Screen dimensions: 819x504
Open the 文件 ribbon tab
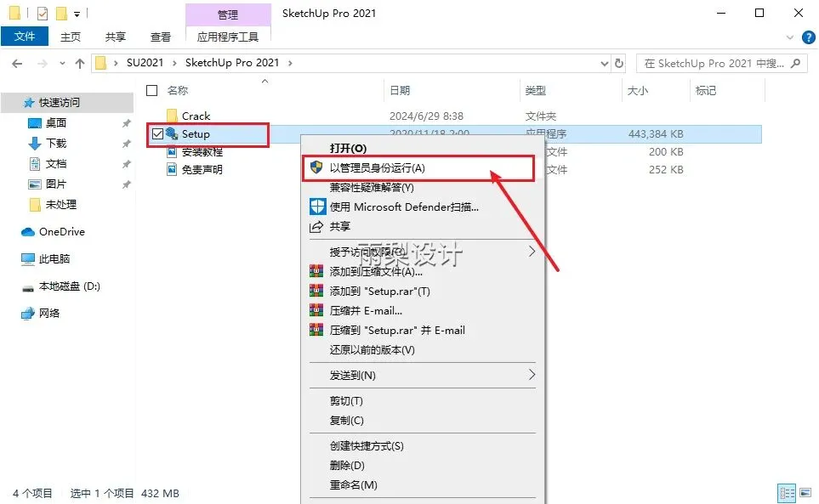point(25,37)
